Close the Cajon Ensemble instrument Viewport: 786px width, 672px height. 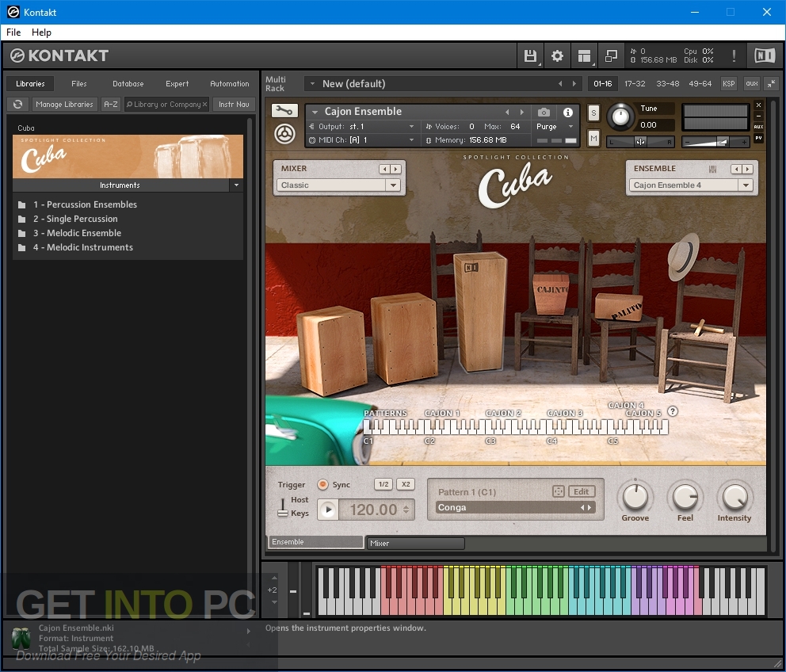click(x=758, y=105)
